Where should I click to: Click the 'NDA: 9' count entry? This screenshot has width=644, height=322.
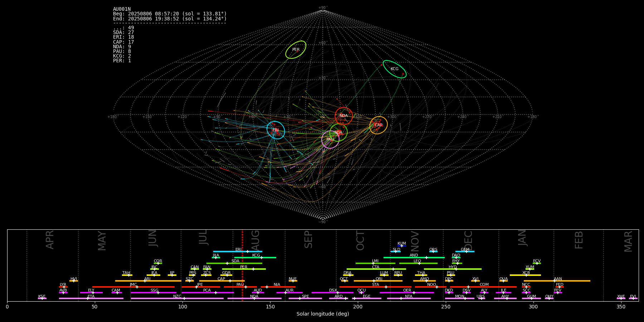(x=122, y=47)
